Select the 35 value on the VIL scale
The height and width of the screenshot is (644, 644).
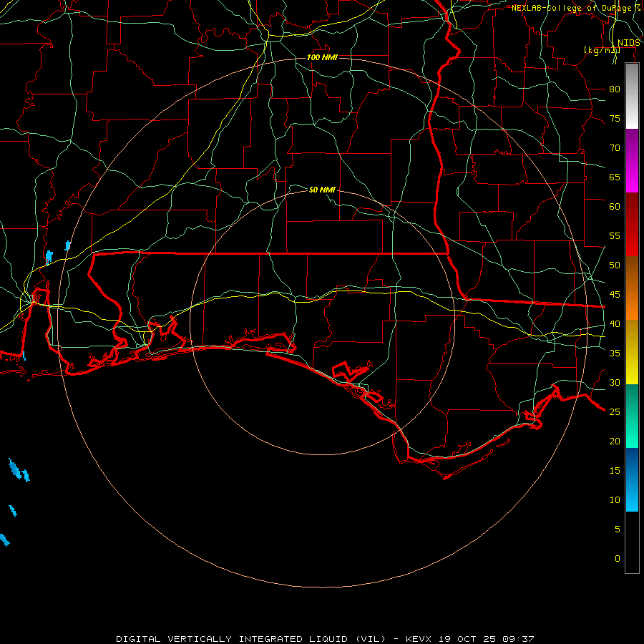pyautogui.click(x=615, y=353)
